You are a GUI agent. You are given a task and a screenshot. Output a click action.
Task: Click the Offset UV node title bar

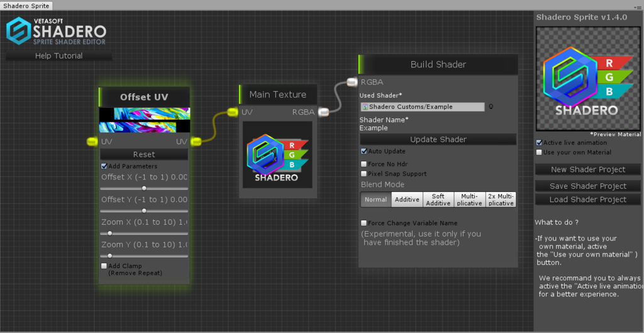click(x=144, y=97)
